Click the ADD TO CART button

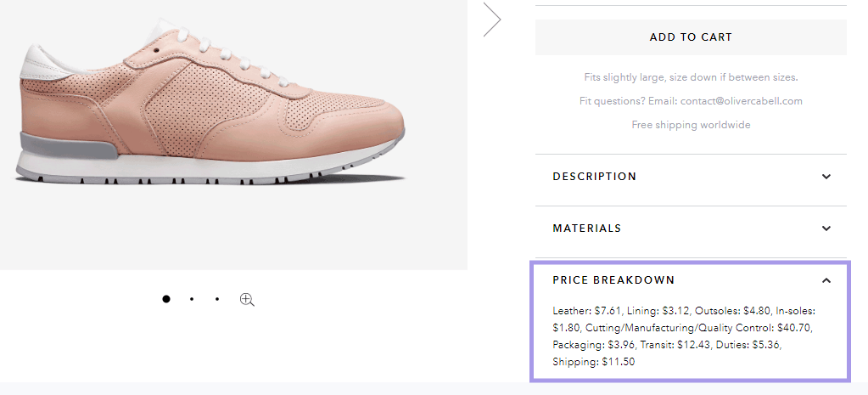click(691, 37)
